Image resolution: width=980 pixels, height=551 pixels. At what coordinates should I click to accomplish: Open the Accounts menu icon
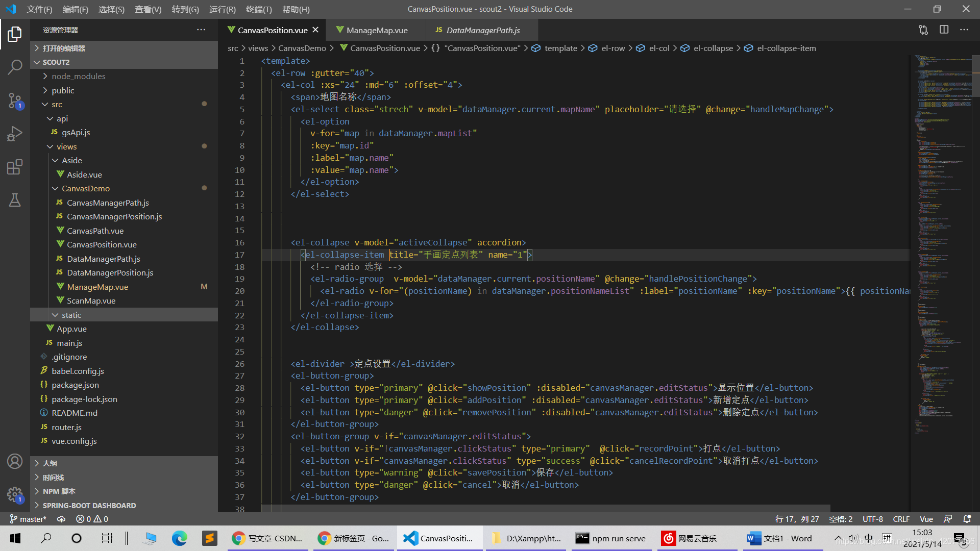(15, 461)
